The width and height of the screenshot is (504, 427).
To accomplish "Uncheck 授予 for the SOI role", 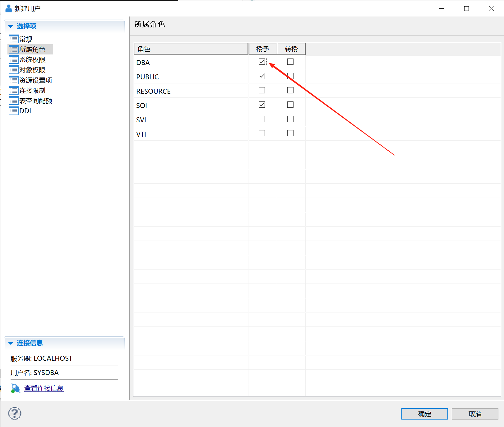I will [x=262, y=105].
